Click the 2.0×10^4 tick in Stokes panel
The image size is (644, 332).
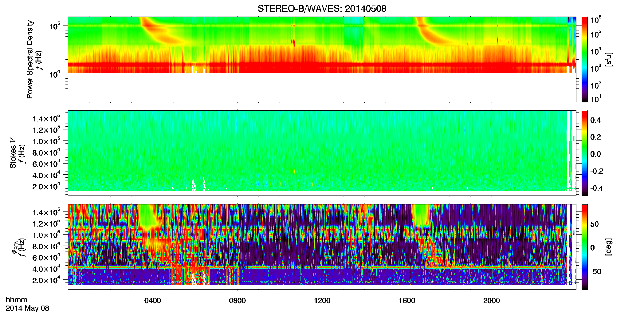[46, 186]
